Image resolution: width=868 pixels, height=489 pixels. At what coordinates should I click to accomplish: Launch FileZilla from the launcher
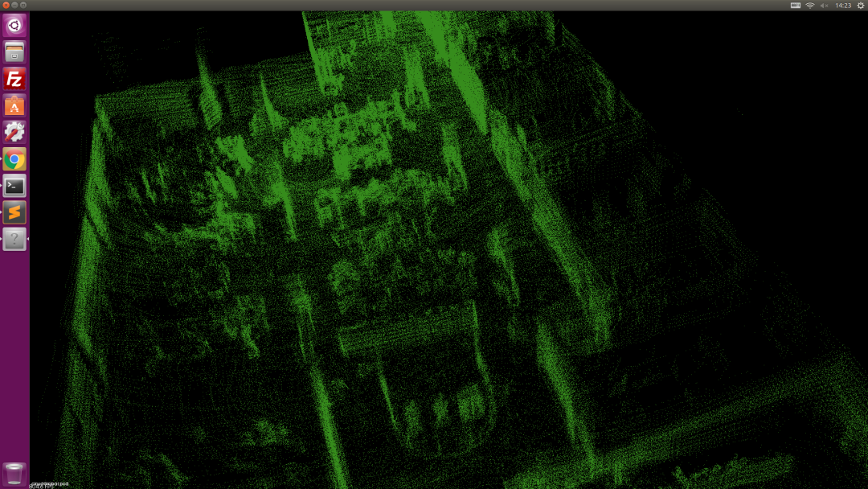coord(14,79)
